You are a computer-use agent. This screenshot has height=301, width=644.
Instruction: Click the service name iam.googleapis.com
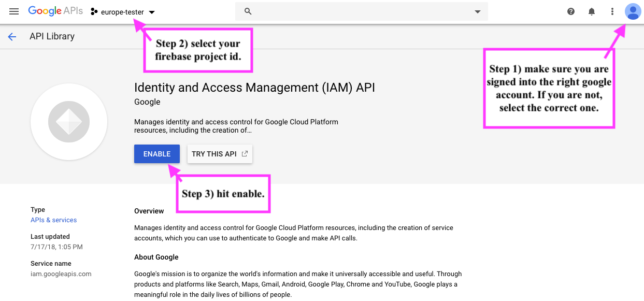pos(61,274)
